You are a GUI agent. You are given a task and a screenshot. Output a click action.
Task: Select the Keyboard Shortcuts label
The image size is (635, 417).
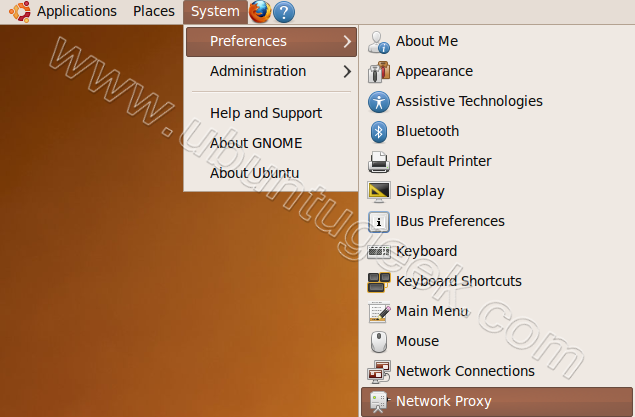pos(459,281)
